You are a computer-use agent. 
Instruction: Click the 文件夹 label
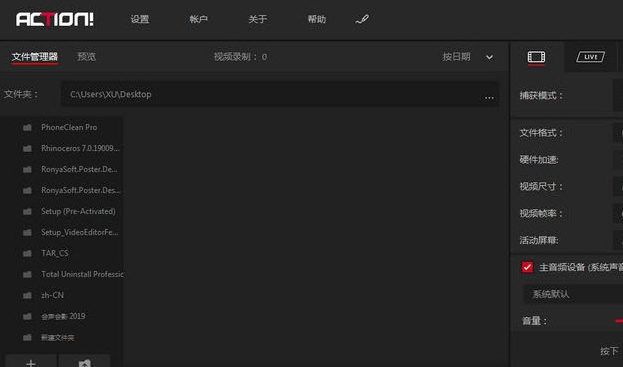pos(21,95)
